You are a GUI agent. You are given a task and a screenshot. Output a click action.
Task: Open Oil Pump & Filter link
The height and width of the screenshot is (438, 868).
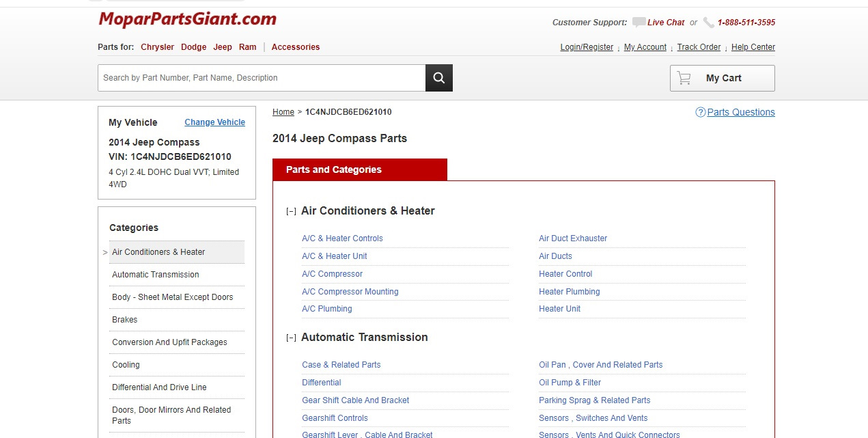pyautogui.click(x=570, y=383)
